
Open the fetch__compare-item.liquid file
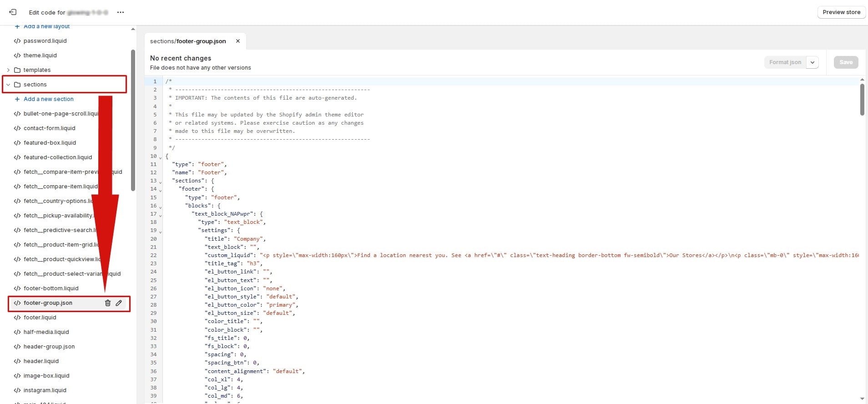[61, 187]
